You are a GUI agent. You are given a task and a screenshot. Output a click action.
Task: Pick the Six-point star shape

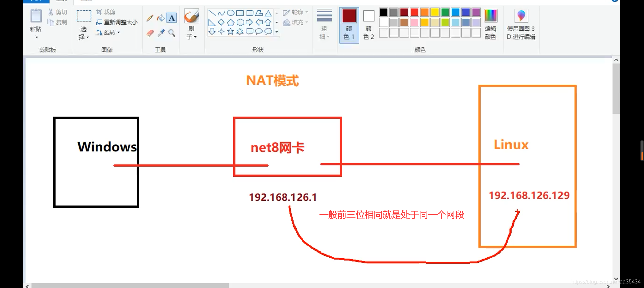tap(240, 31)
